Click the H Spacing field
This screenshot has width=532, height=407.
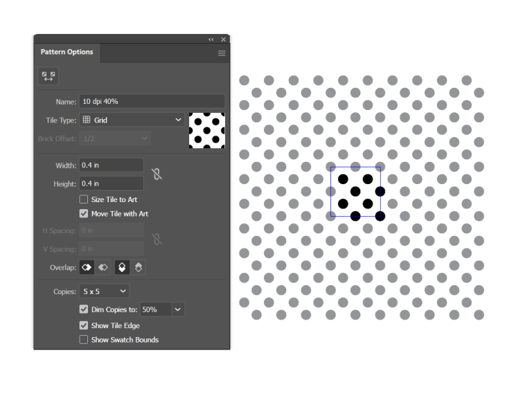click(112, 230)
